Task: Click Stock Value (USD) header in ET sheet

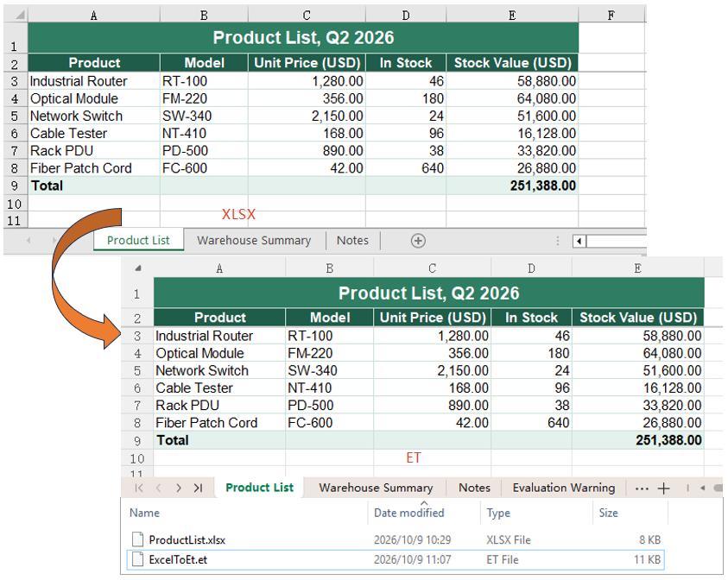Action: [638, 318]
